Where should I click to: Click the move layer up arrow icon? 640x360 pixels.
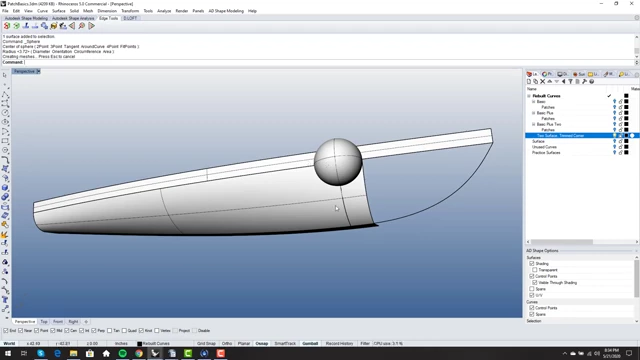tap(549, 82)
